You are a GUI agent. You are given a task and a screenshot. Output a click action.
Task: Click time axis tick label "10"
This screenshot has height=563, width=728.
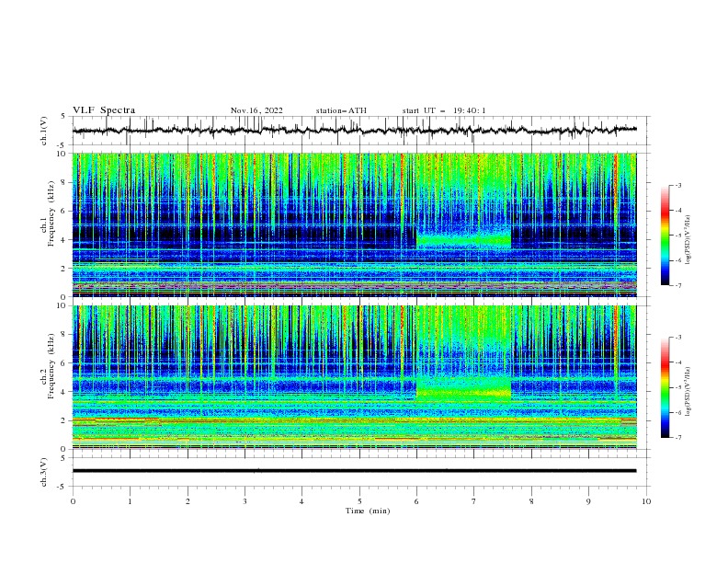pos(646,501)
